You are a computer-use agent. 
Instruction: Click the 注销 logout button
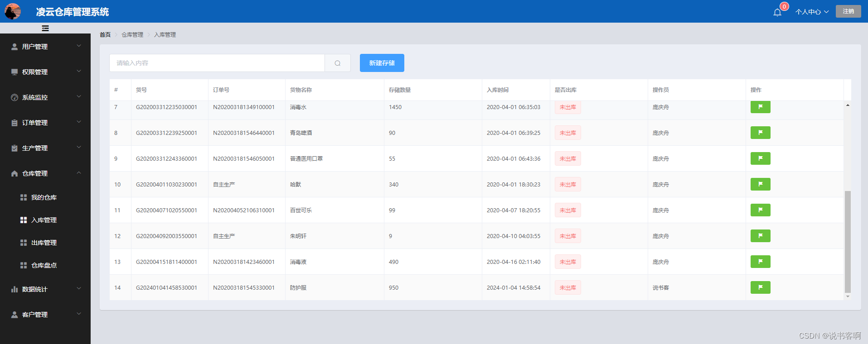point(848,11)
